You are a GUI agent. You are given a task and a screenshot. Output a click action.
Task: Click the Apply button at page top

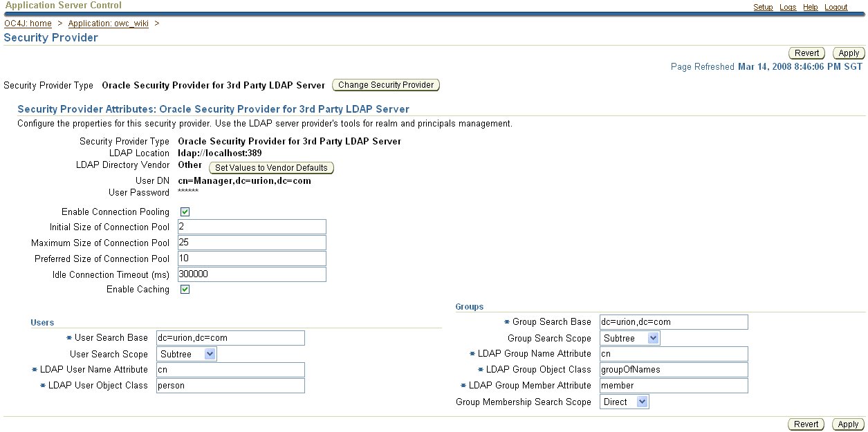coord(849,53)
